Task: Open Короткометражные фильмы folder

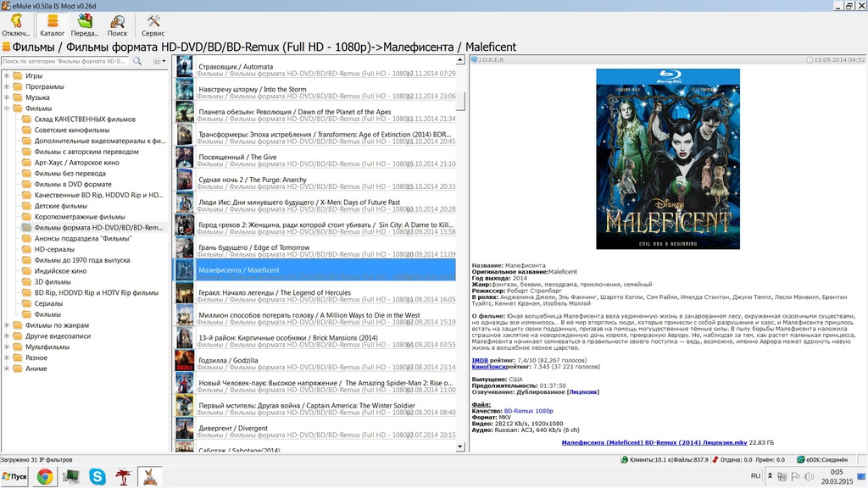Action: coord(74,217)
